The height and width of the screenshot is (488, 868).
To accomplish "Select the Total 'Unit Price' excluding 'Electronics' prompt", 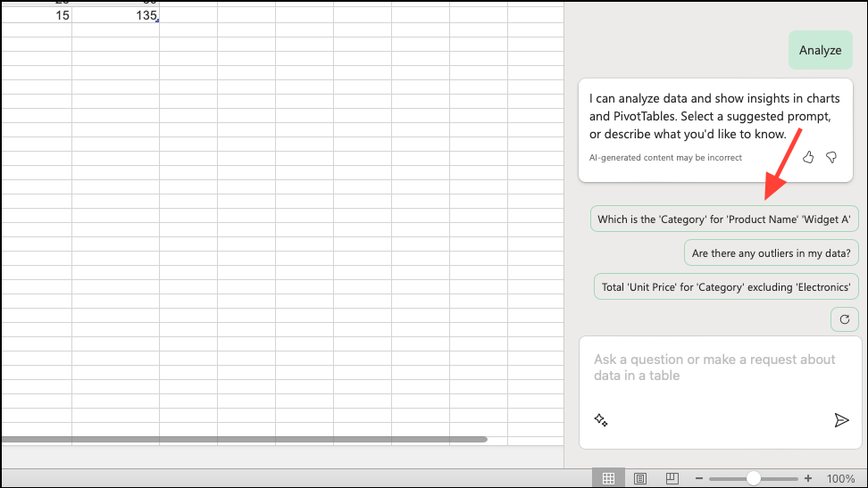I will coord(725,286).
